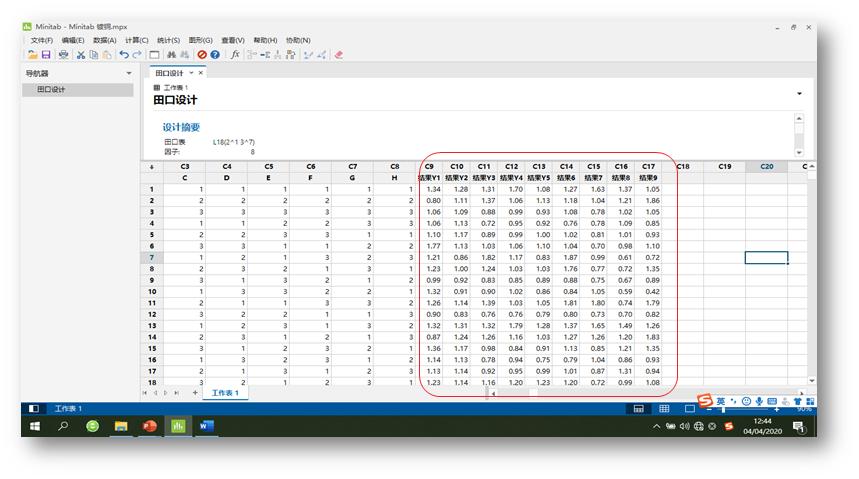Click the Undo arrow icon
This screenshot has height=479, width=859.
point(123,54)
